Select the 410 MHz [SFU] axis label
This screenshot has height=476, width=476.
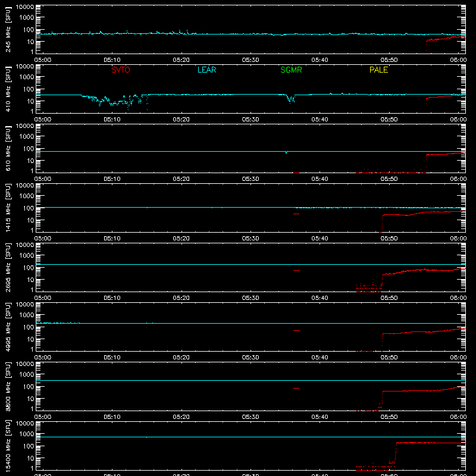pos(8,89)
